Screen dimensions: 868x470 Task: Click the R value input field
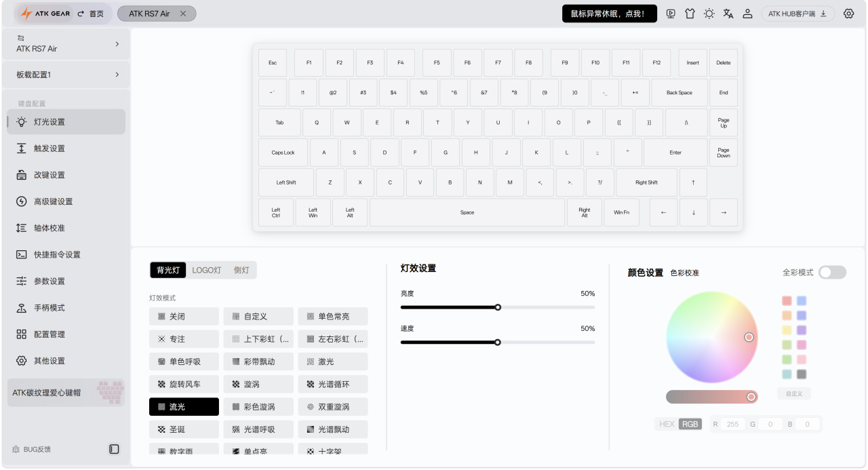coord(732,424)
